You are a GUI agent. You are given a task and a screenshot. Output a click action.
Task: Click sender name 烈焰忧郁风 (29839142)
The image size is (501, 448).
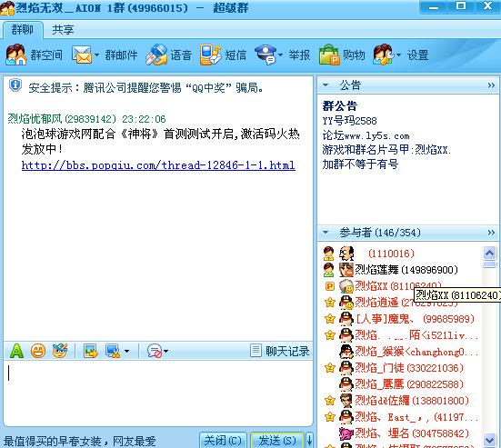click(x=62, y=119)
